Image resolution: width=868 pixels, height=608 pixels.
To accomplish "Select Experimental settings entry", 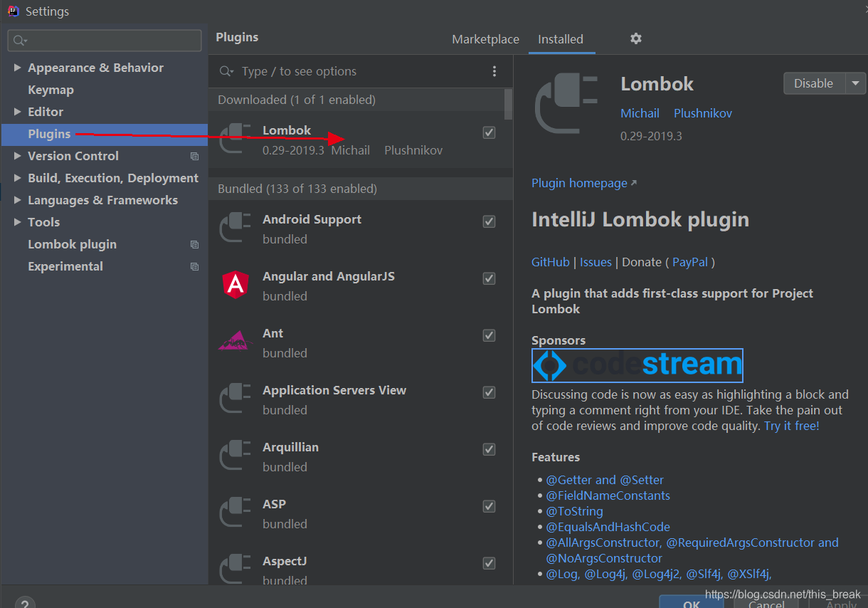I will [x=65, y=266].
